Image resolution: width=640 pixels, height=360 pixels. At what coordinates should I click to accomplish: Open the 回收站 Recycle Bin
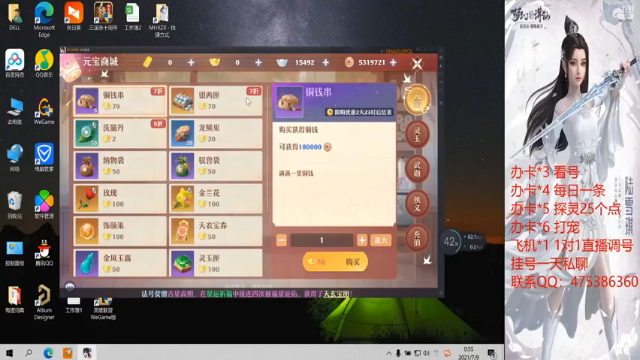pos(15,205)
